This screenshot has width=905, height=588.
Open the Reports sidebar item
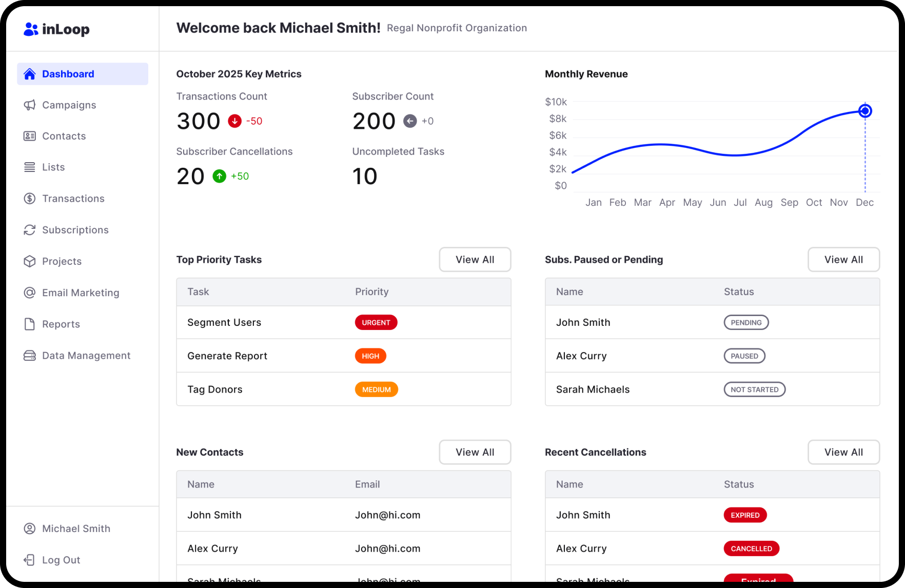point(61,324)
